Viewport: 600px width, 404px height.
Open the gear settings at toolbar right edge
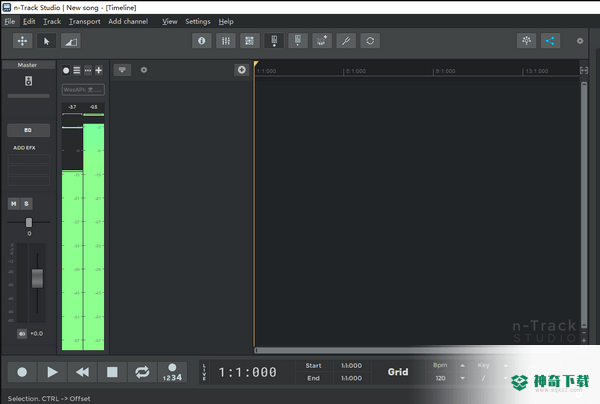point(580,41)
